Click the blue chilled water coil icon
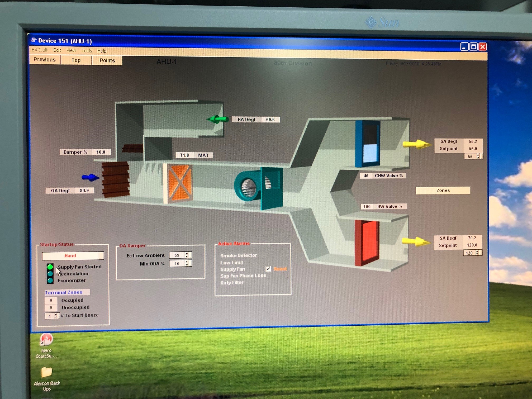The width and height of the screenshot is (532, 399). 368,144
